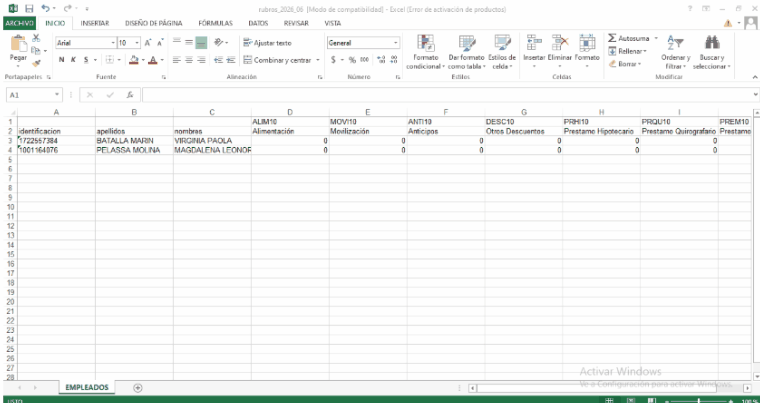Center cell text horizontally
This screenshot has height=403, width=760.
[x=189, y=60]
